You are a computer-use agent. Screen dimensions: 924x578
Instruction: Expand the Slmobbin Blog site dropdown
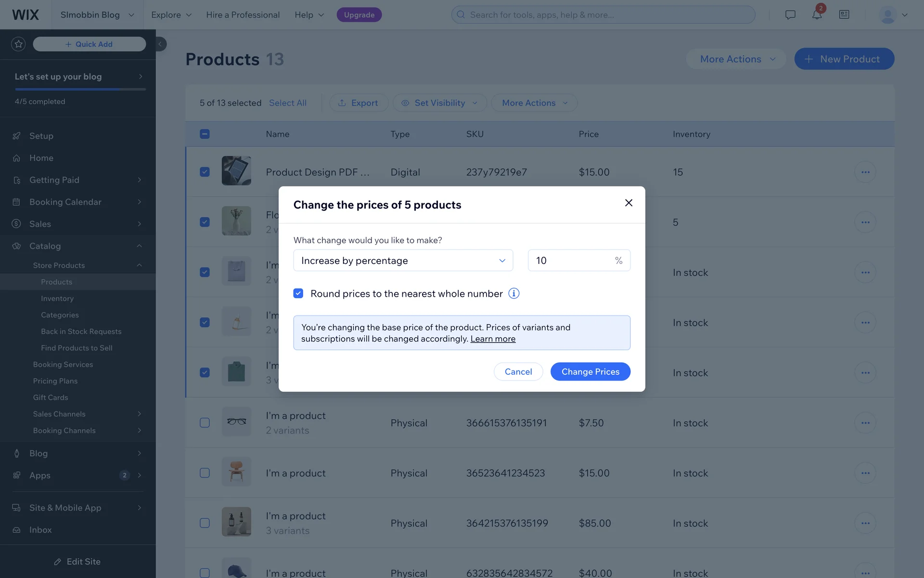(97, 14)
